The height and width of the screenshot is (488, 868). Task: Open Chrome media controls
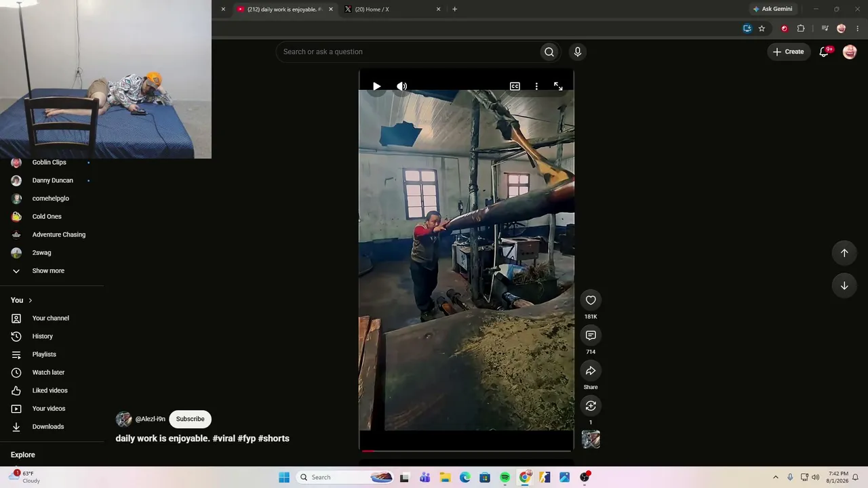pos(825,28)
